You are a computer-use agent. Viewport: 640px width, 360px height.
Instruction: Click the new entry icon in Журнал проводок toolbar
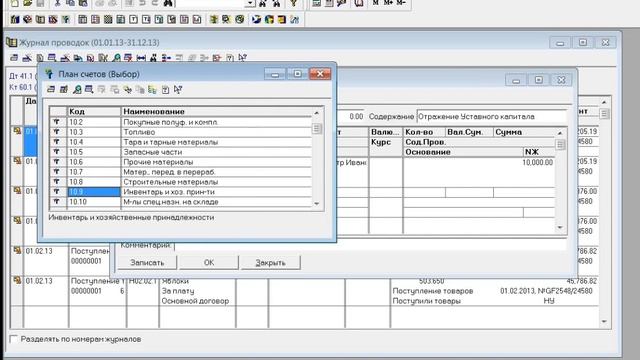click(14, 58)
